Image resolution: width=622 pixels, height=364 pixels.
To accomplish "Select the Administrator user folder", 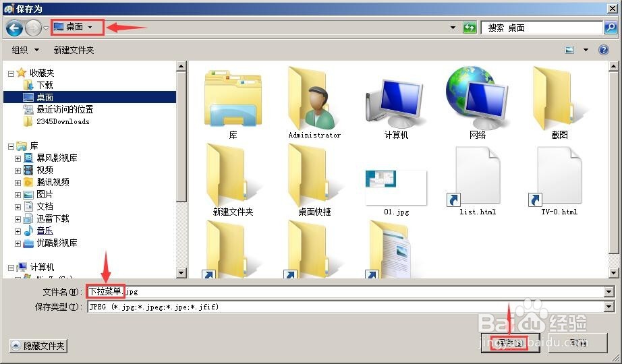I will point(314,103).
